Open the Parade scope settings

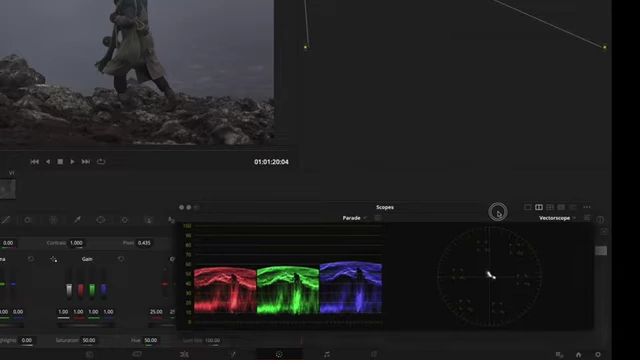click(x=378, y=218)
